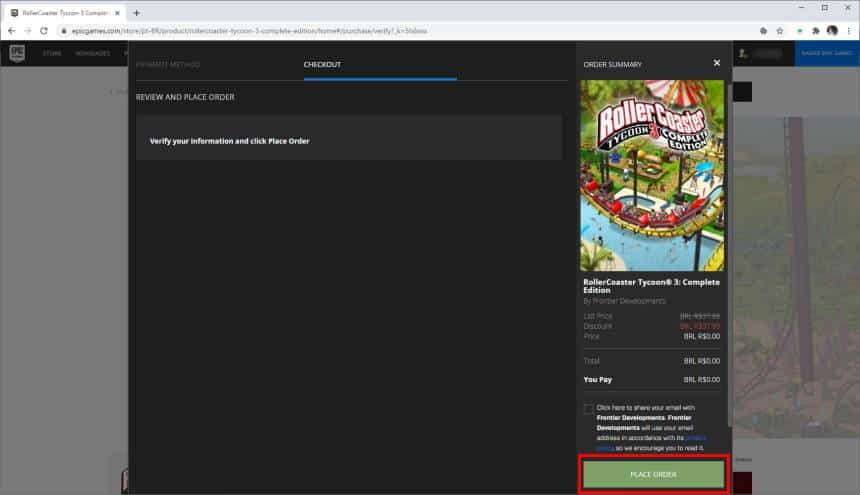Click the Chrome profile avatar
This screenshot has height=495, width=860.
click(832, 31)
